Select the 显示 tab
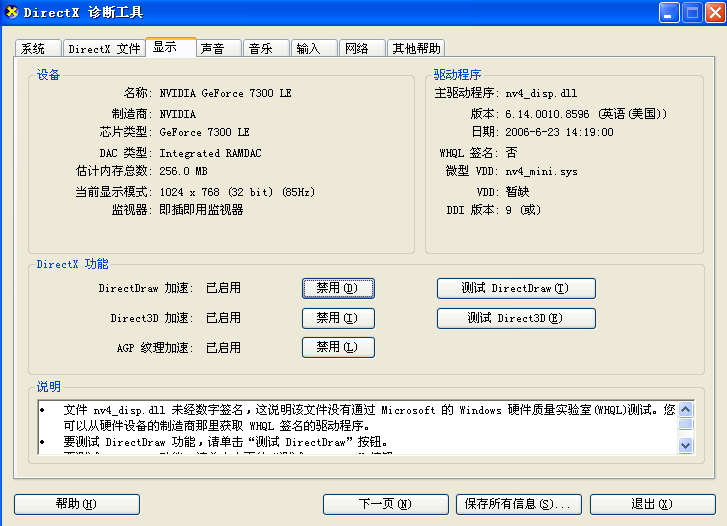The height and width of the screenshot is (526, 727). tap(170, 47)
